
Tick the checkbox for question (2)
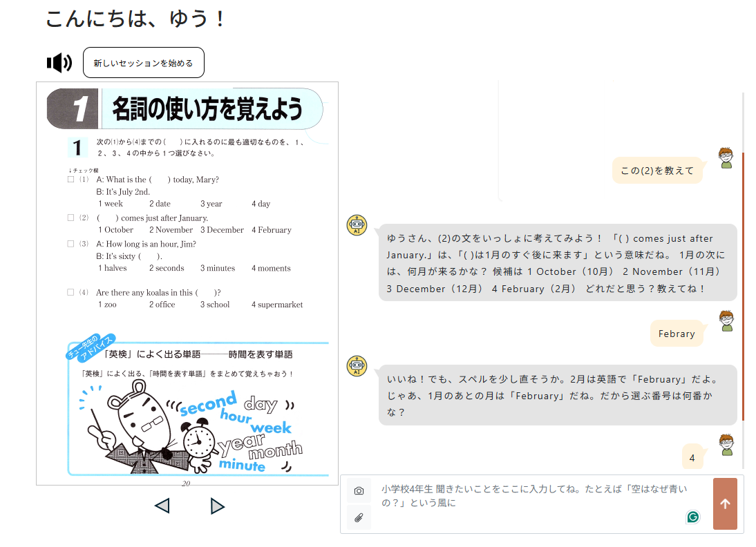tap(71, 218)
